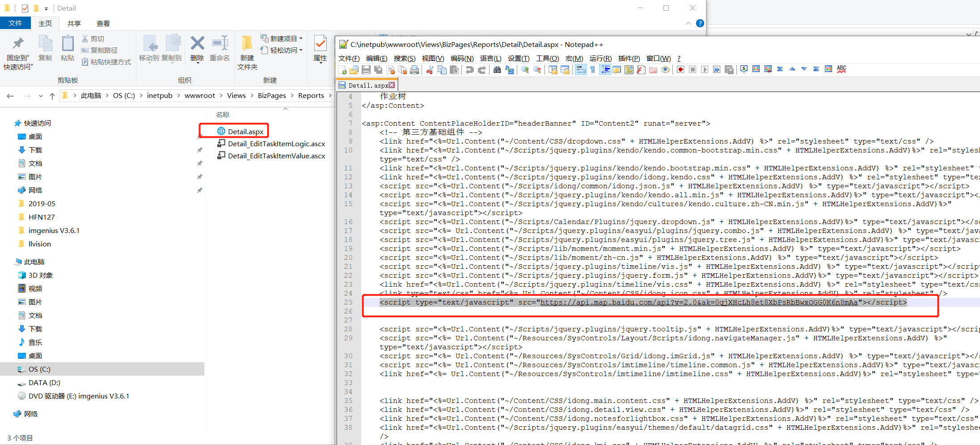Open Find with the binoculars icon
The image size is (980, 445).
497,70
